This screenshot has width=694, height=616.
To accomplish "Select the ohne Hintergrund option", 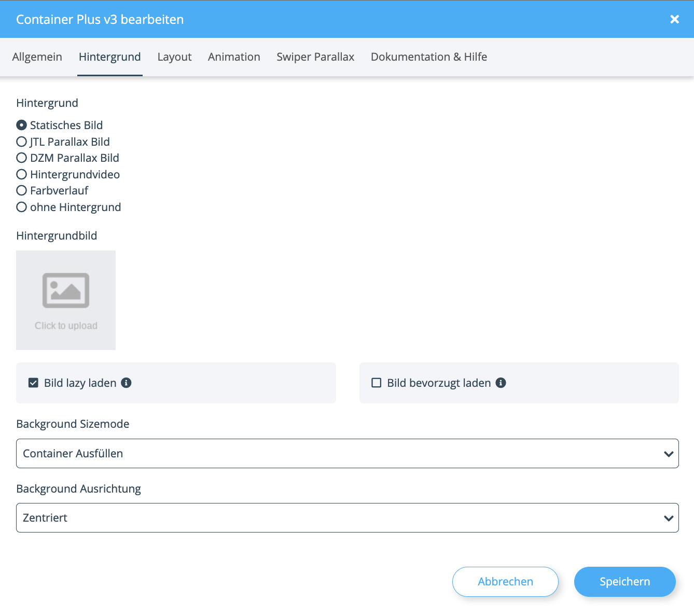I will click(21, 207).
